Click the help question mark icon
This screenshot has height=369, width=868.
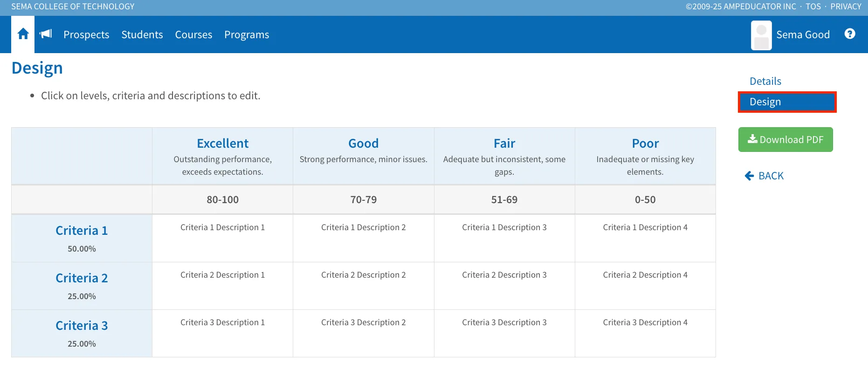[850, 34]
